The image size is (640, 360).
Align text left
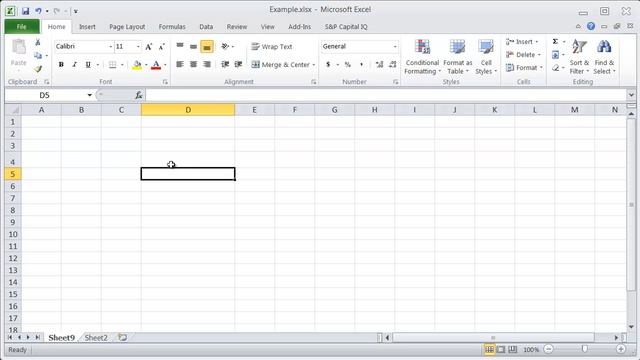coord(180,64)
